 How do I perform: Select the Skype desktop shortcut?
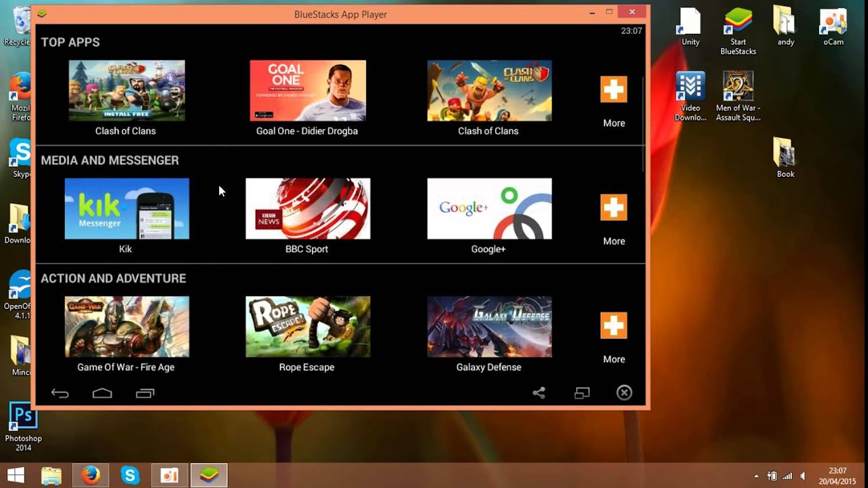click(20, 158)
